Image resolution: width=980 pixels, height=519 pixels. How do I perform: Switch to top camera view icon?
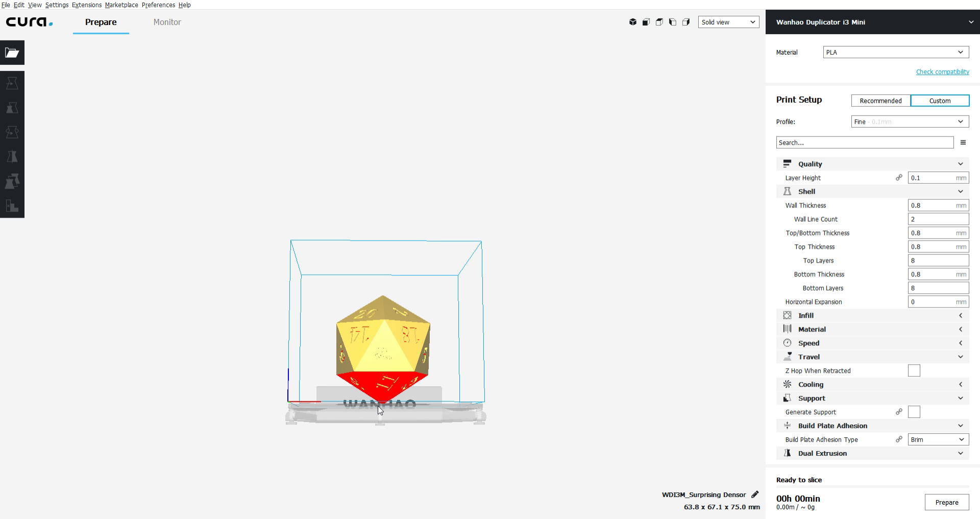point(659,22)
